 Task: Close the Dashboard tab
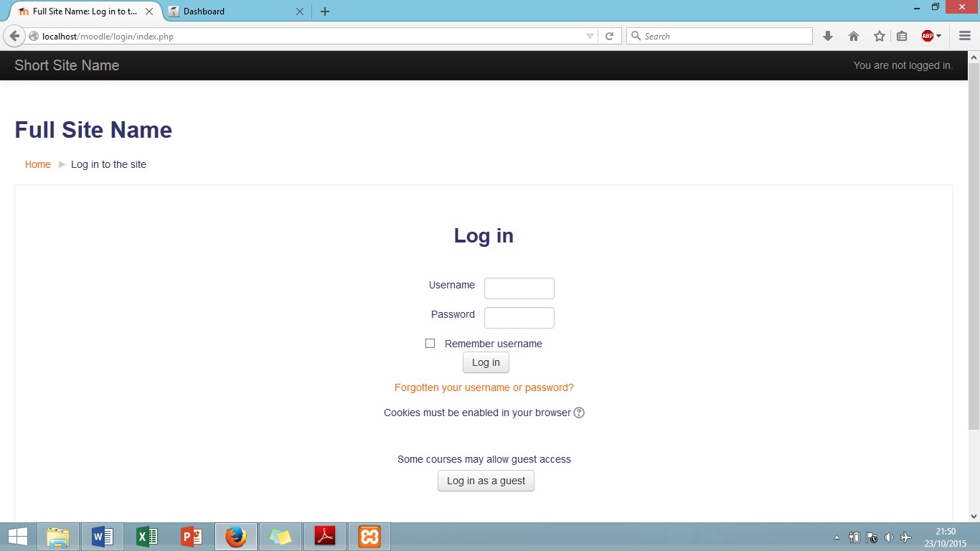point(300,11)
